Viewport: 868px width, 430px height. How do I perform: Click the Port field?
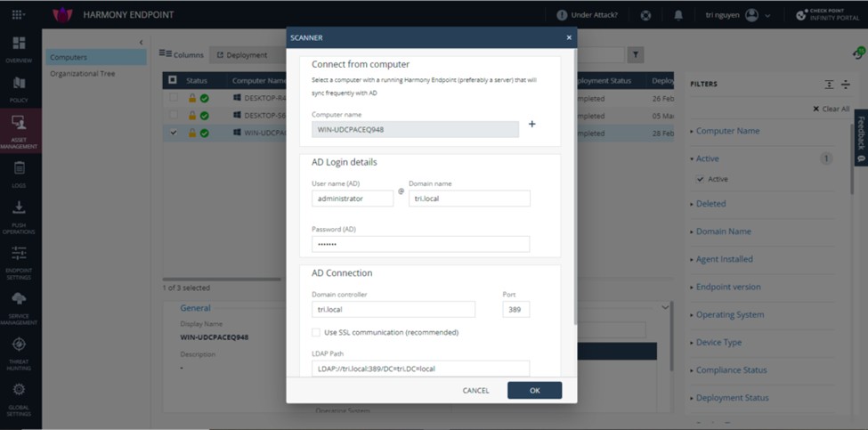[516, 309]
